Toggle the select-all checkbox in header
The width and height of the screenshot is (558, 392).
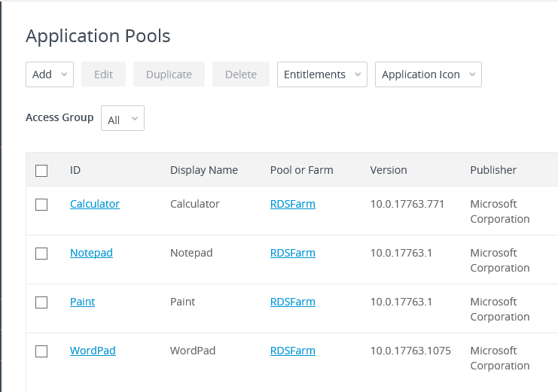tap(41, 171)
